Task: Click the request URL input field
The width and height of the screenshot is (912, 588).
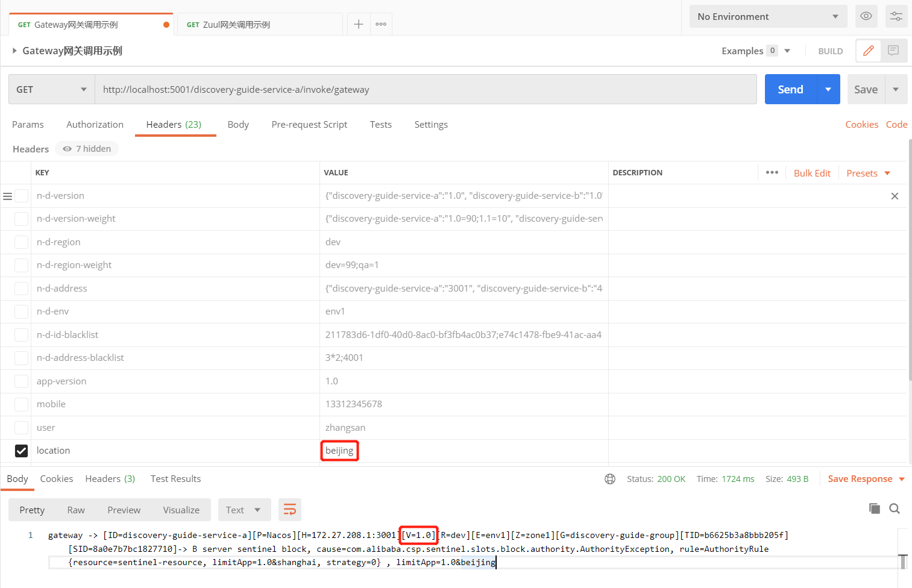Action: click(422, 90)
